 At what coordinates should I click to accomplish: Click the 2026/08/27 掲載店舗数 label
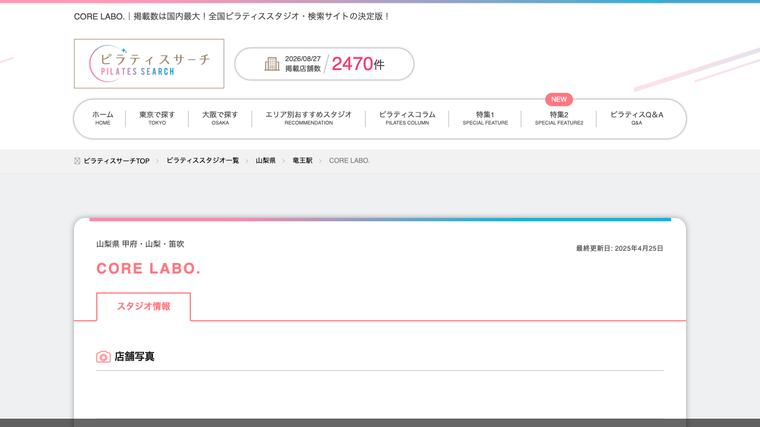(x=303, y=64)
